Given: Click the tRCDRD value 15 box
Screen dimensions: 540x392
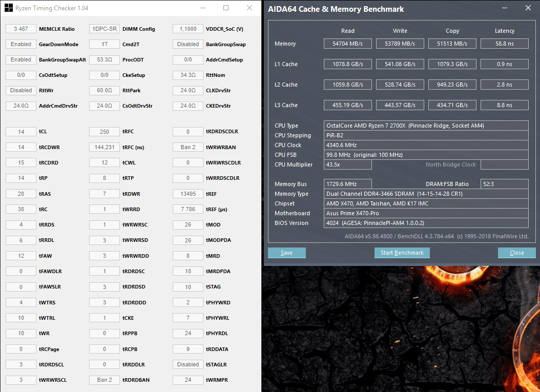Looking at the screenshot, I should 21,162.
